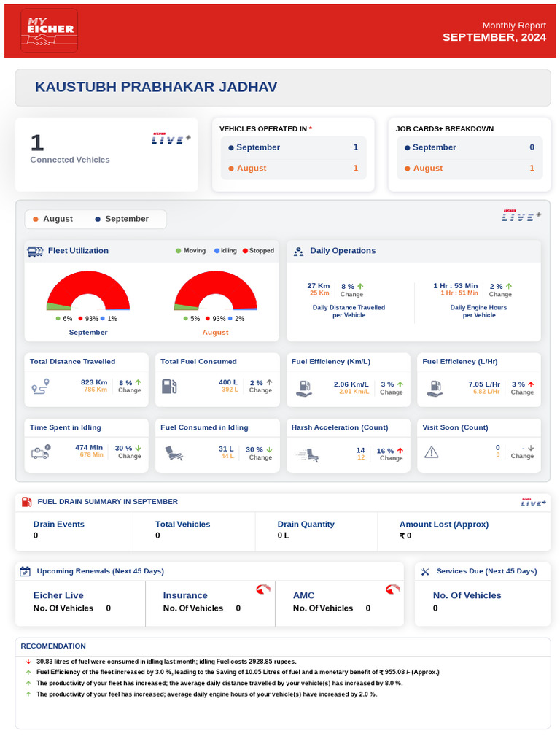Click the Visit Soon (Count) card title

coord(455,427)
